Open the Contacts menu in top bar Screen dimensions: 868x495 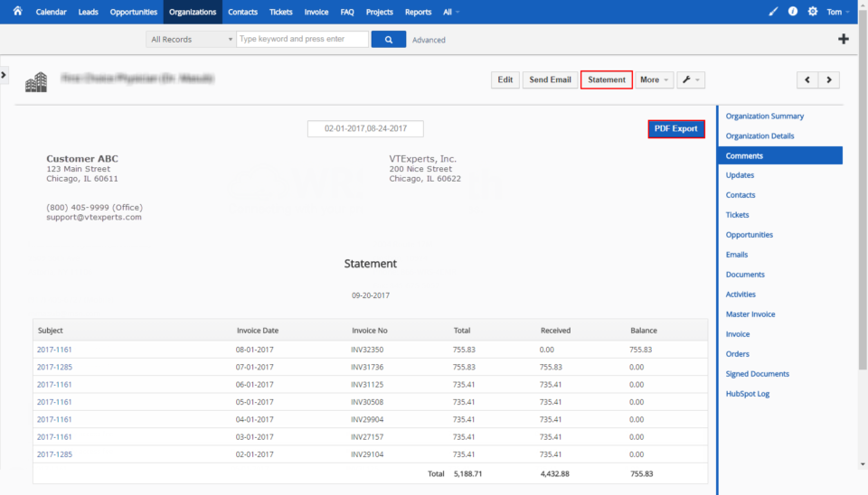(242, 12)
